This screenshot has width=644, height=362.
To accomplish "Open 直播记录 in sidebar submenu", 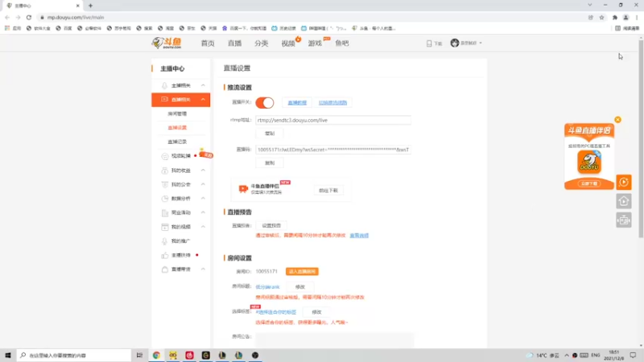I will 177,142.
